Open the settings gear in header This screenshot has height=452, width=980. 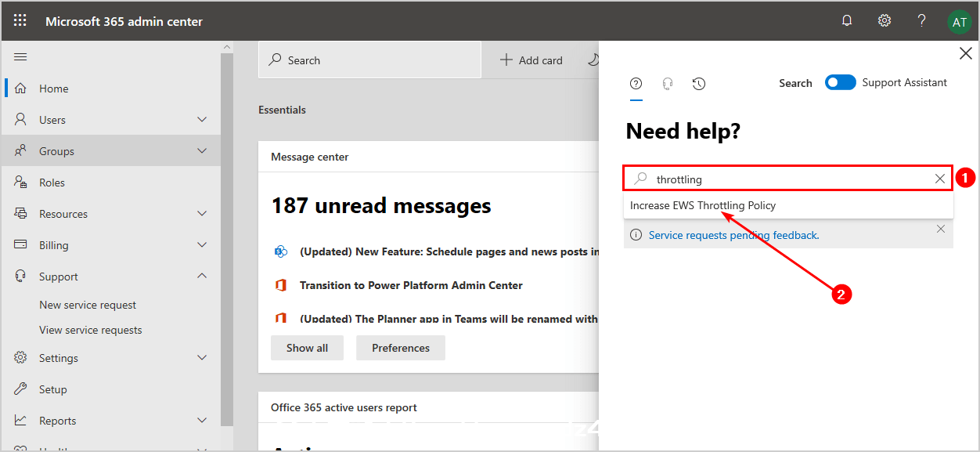click(885, 21)
